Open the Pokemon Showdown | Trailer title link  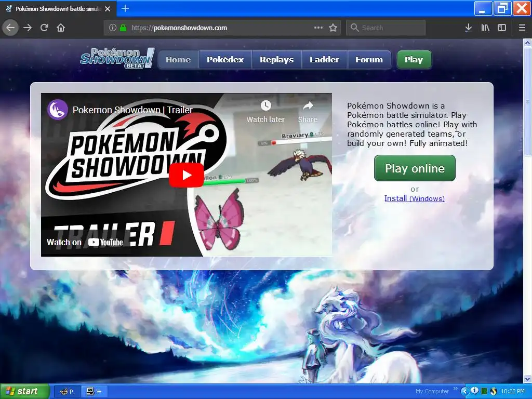tap(132, 110)
